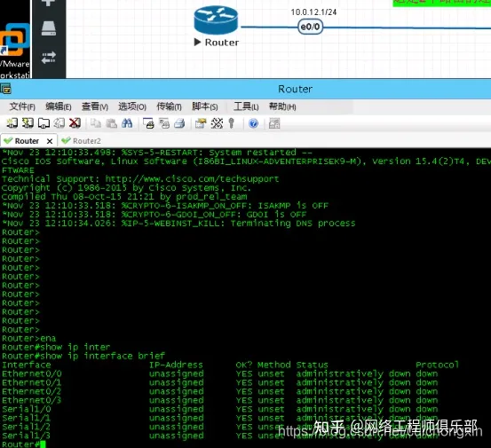This screenshot has width=491, height=448.
Task: Click the Ethernet0/1 interface row
Action: point(220,382)
